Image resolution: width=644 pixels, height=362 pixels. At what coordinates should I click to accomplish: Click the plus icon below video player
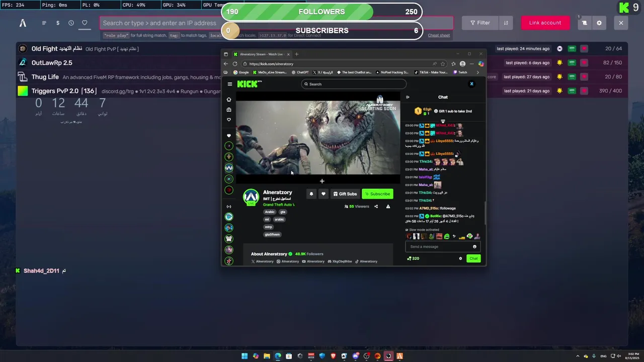click(322, 181)
